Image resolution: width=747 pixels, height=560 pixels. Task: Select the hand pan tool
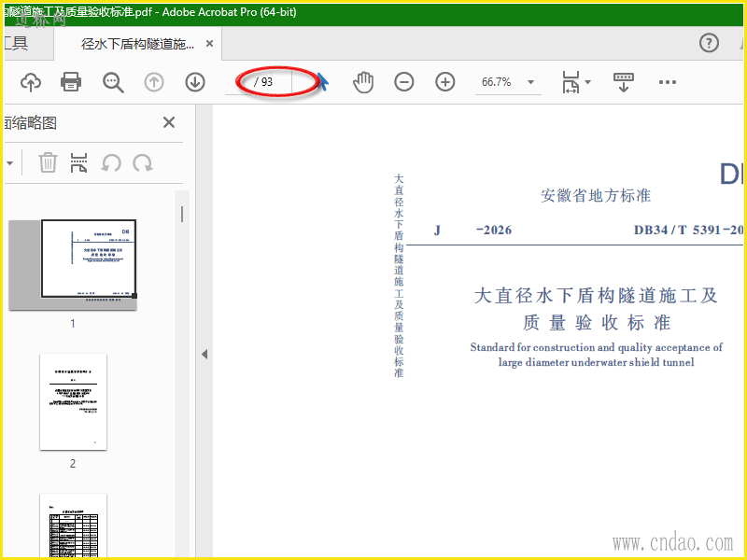pos(363,82)
